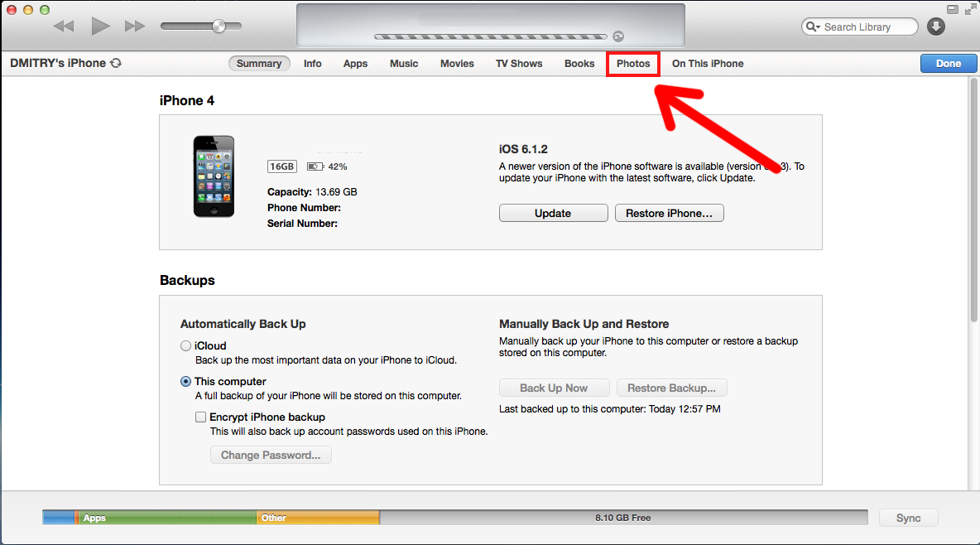
Task: Enter full screen with arrows icon
Action: click(970, 9)
